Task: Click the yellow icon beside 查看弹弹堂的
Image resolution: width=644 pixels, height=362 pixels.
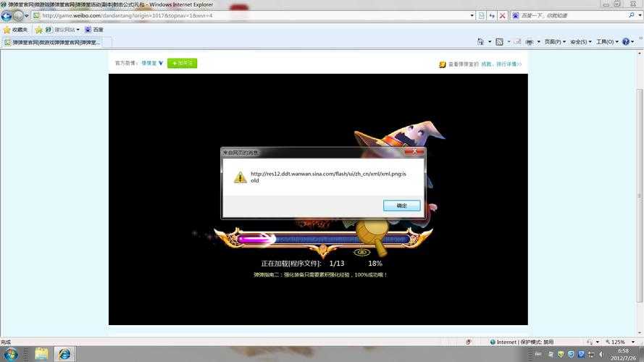Action: (443, 64)
